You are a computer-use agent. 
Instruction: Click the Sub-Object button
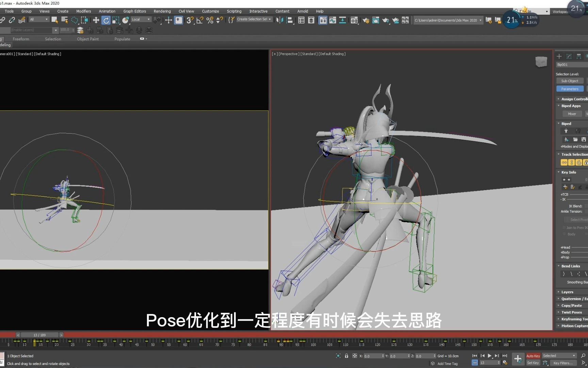570,81
